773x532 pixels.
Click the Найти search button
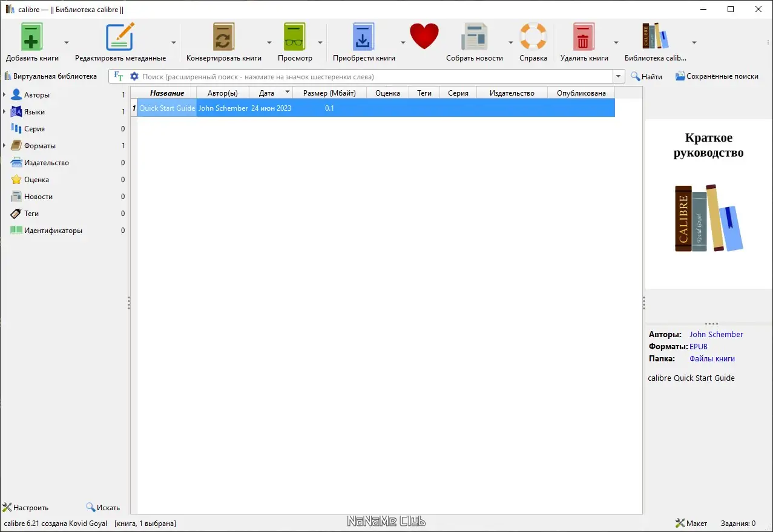click(646, 76)
